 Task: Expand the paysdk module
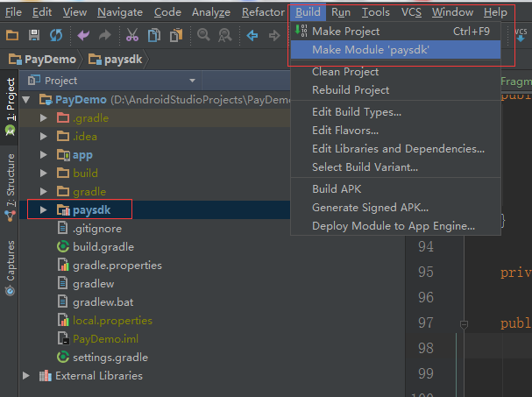44,210
